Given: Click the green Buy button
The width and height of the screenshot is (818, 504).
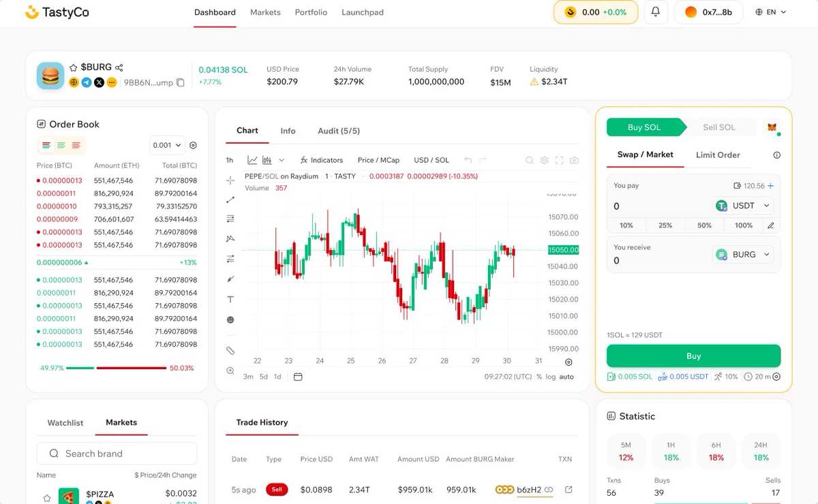Looking at the screenshot, I should click(x=693, y=356).
